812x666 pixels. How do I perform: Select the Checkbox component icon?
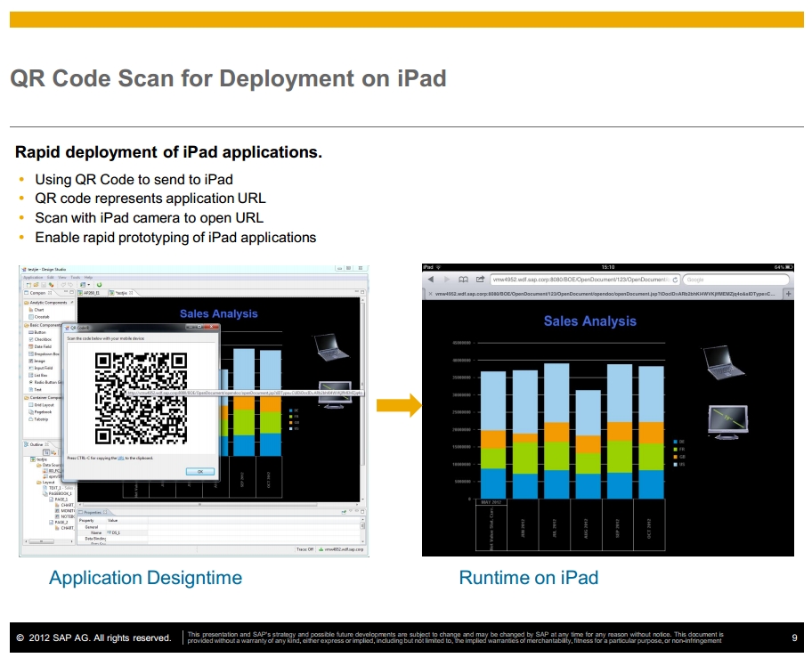pos(31,339)
